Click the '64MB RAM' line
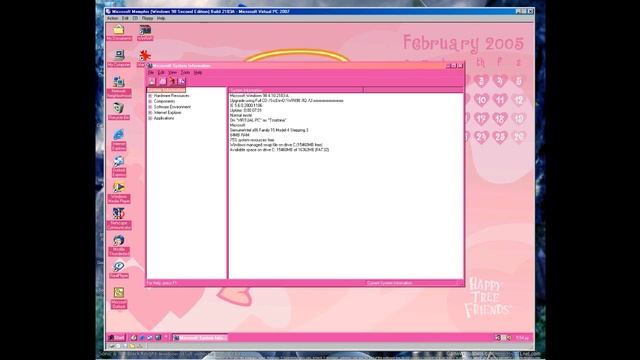 [240, 135]
